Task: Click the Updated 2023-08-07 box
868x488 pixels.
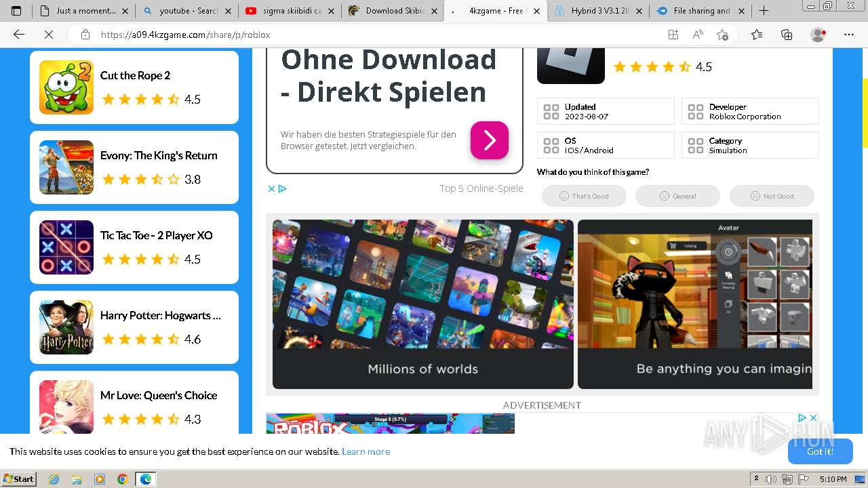Action: point(606,111)
